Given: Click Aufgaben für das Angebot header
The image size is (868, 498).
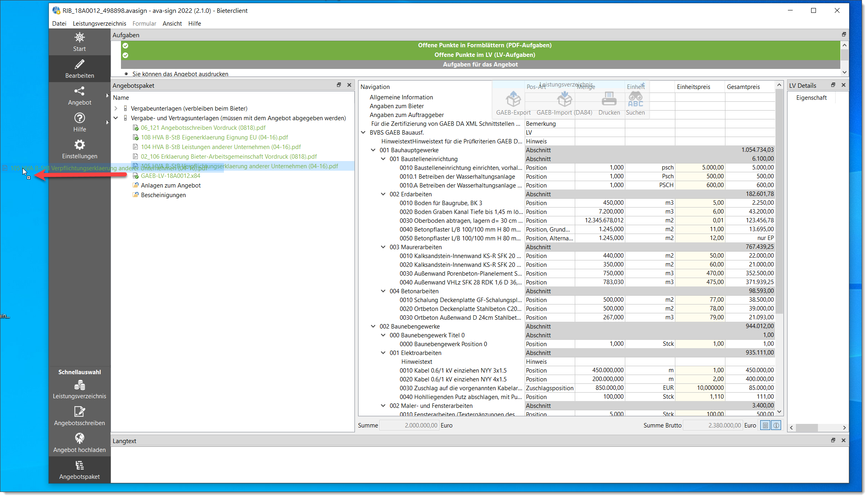Looking at the screenshot, I should point(480,65).
